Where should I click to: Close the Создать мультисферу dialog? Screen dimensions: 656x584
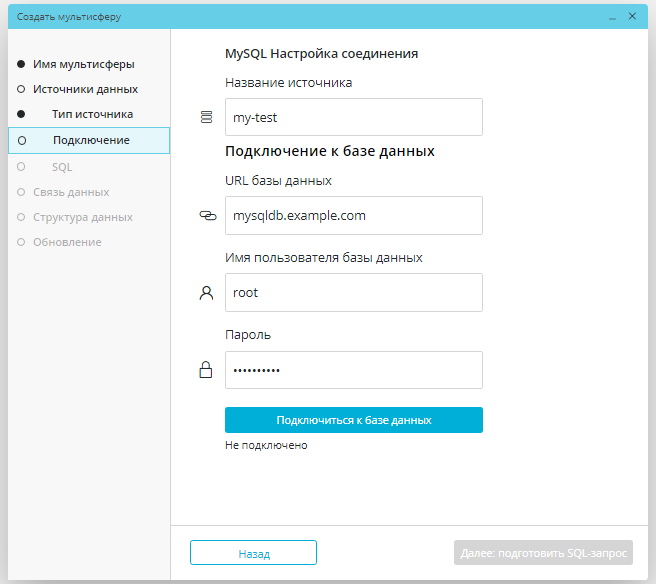tap(632, 16)
